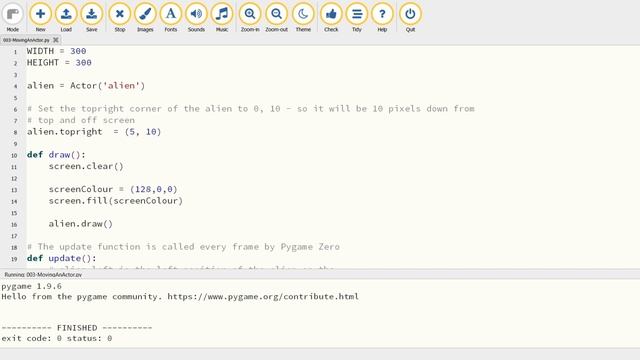This screenshot has height=360, width=640.
Task: Save the current script
Action: click(x=91, y=17)
